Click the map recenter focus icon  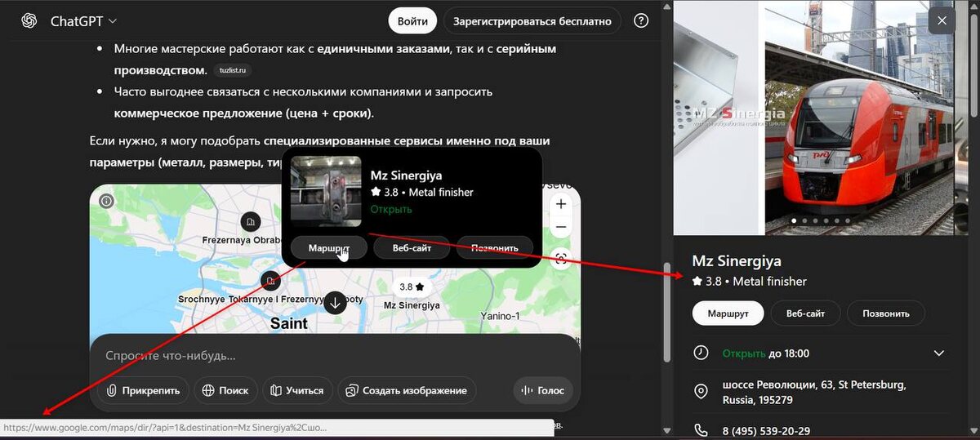(x=561, y=259)
